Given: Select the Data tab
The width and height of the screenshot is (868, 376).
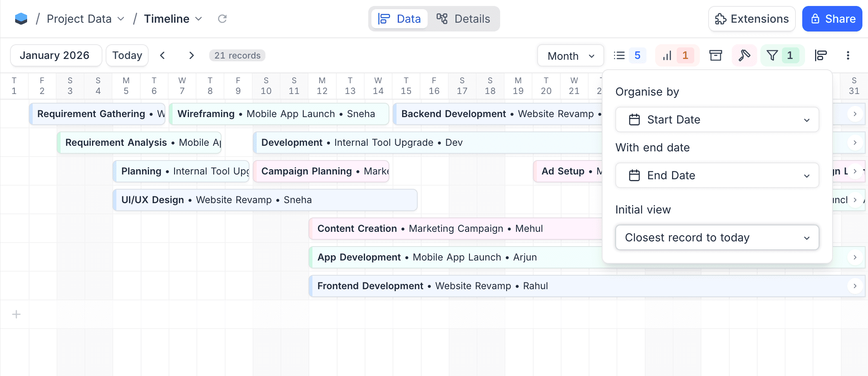Looking at the screenshot, I should [x=399, y=19].
